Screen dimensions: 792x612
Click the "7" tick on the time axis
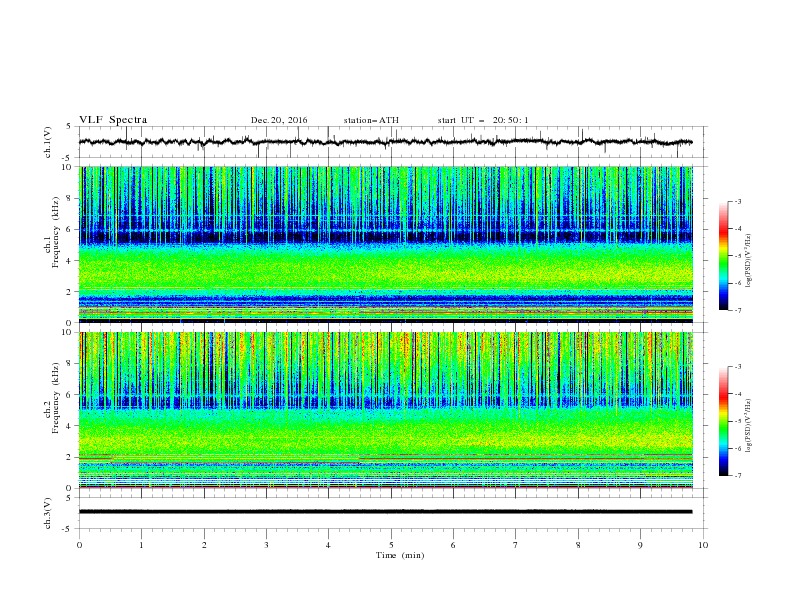point(516,545)
